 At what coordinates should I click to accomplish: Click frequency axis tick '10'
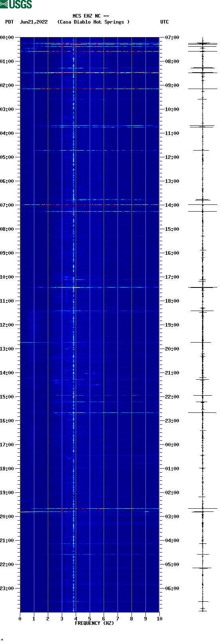[x=159, y=619]
